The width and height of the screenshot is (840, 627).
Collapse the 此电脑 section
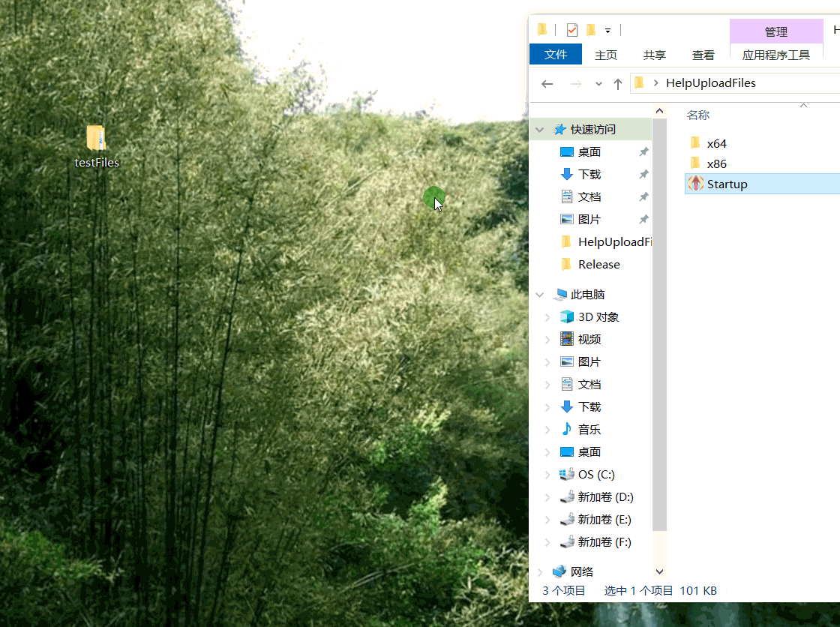click(x=539, y=295)
